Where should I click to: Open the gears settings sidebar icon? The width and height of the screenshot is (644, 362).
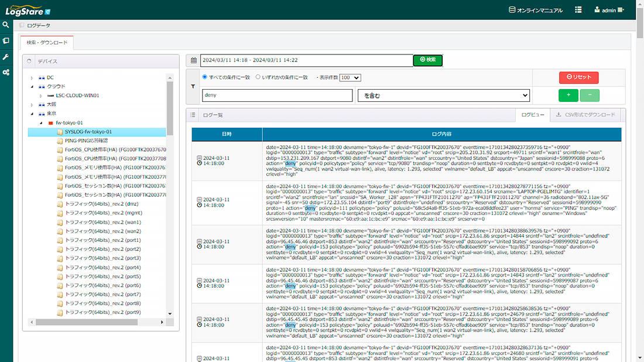[x=6, y=72]
